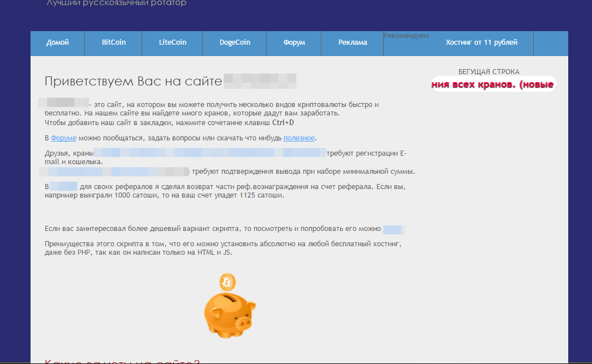Click the orange piggy bank Bitcoin image
This screenshot has width=592, height=364.
point(230,305)
